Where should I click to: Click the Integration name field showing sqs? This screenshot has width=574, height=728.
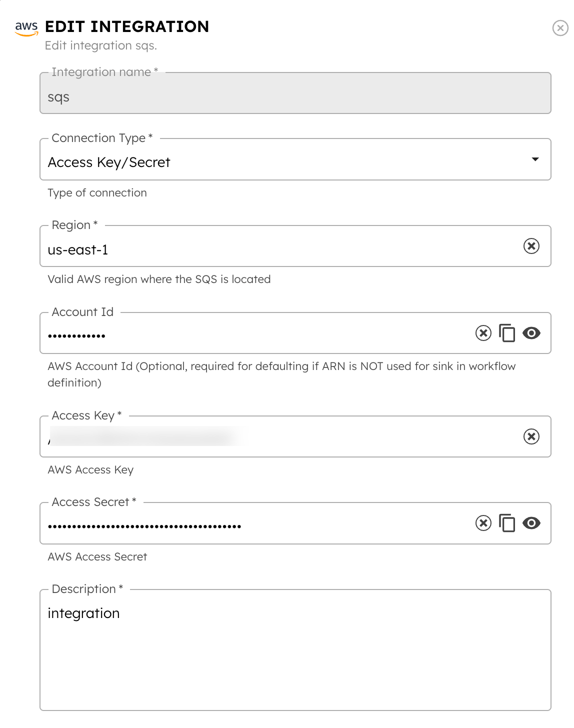[x=200, y=96]
